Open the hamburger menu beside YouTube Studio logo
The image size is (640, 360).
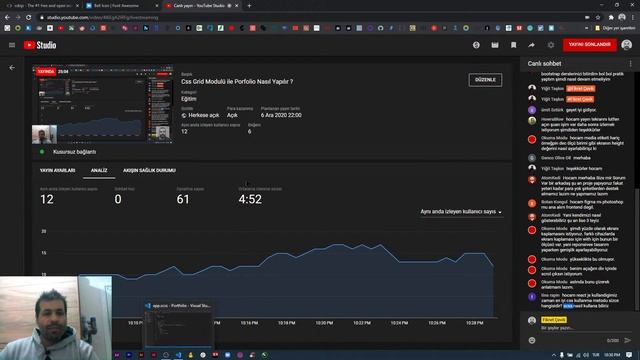tap(12, 45)
